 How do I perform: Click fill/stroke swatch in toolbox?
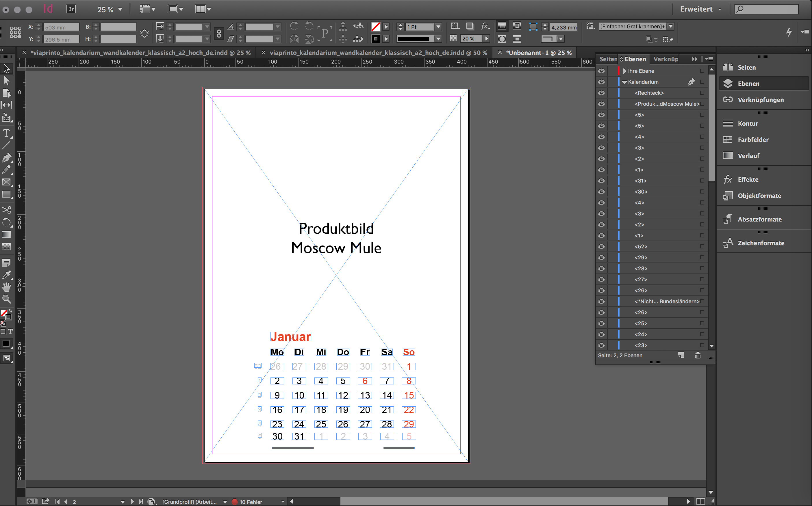pyautogui.click(x=6, y=315)
